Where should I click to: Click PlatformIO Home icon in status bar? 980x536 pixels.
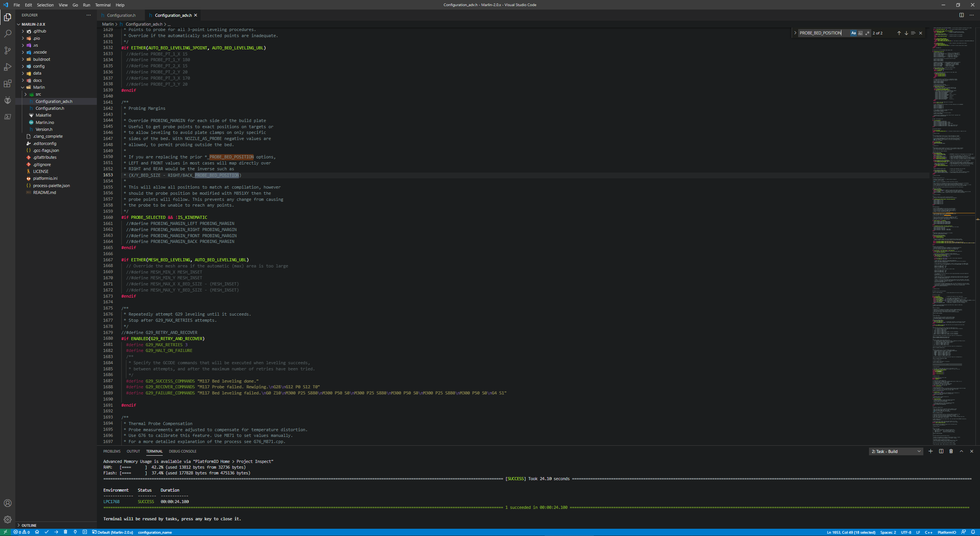pyautogui.click(x=37, y=532)
